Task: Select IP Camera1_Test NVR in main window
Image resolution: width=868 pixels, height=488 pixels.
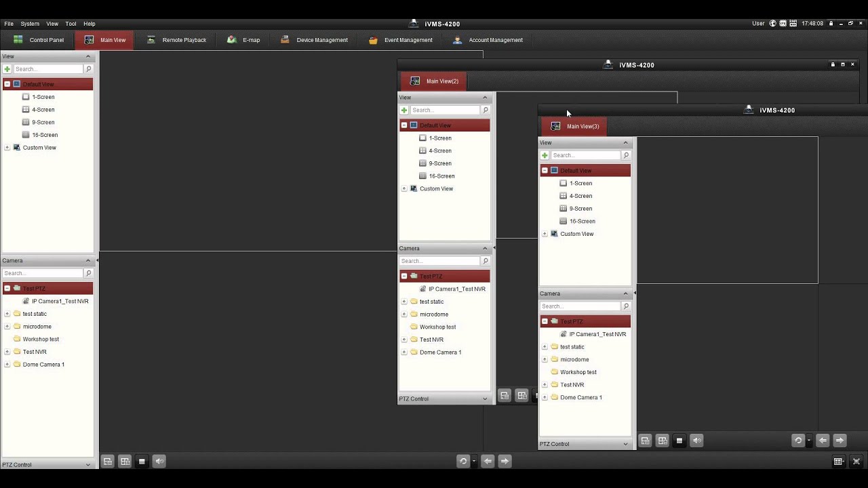Action: pos(60,302)
